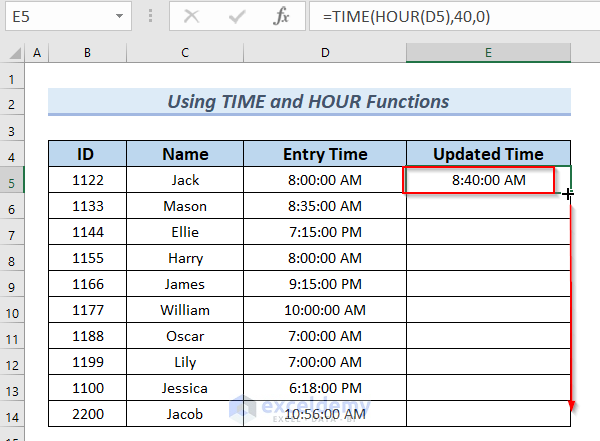Screen dimensions: 600x441
Task: Select the Entry Time header cell
Action: pos(325,154)
